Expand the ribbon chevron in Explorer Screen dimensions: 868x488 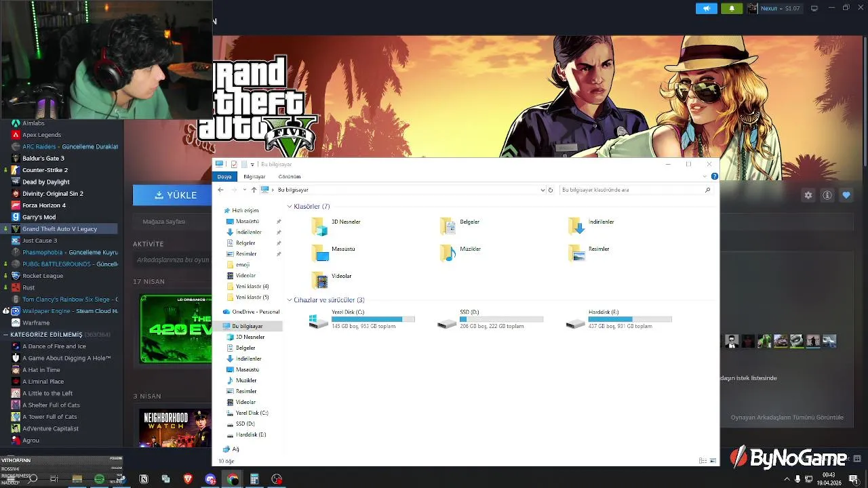point(705,176)
